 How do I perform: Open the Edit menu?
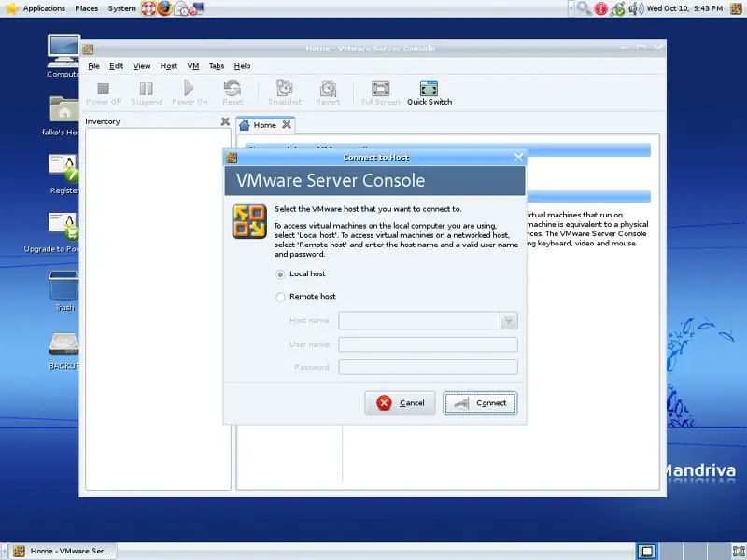pyautogui.click(x=116, y=66)
